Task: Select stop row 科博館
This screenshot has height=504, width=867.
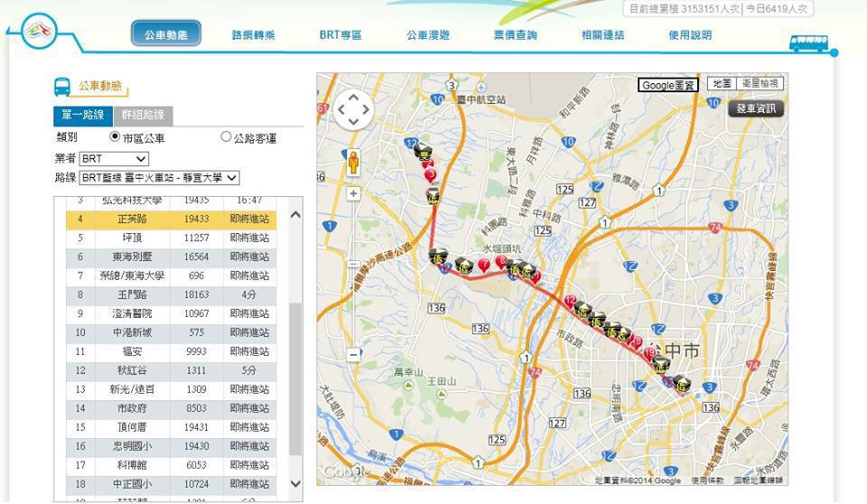Action: pos(171,465)
